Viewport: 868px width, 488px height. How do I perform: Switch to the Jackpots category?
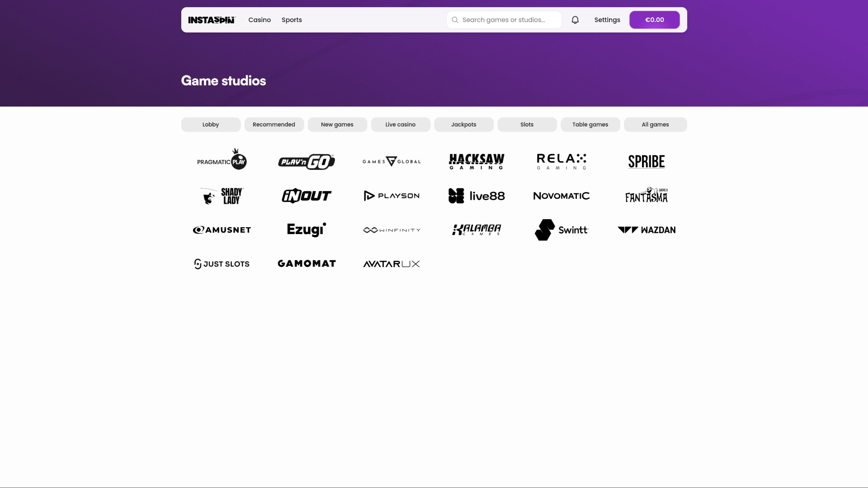point(463,124)
